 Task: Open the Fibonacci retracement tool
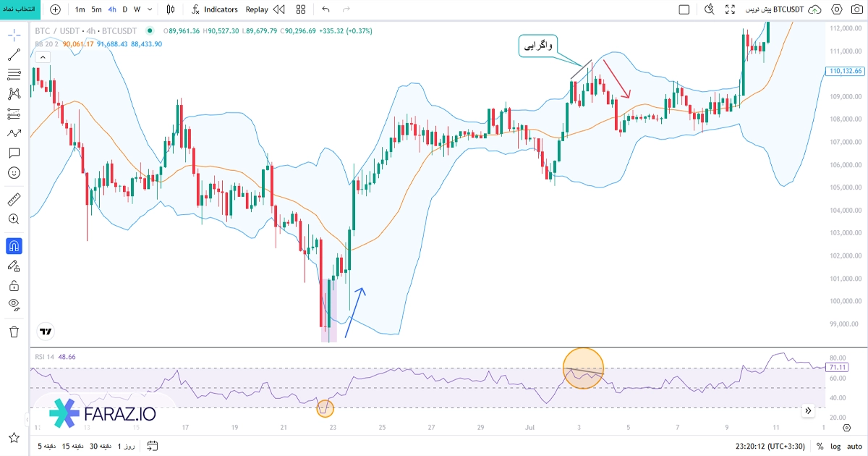[x=14, y=73]
